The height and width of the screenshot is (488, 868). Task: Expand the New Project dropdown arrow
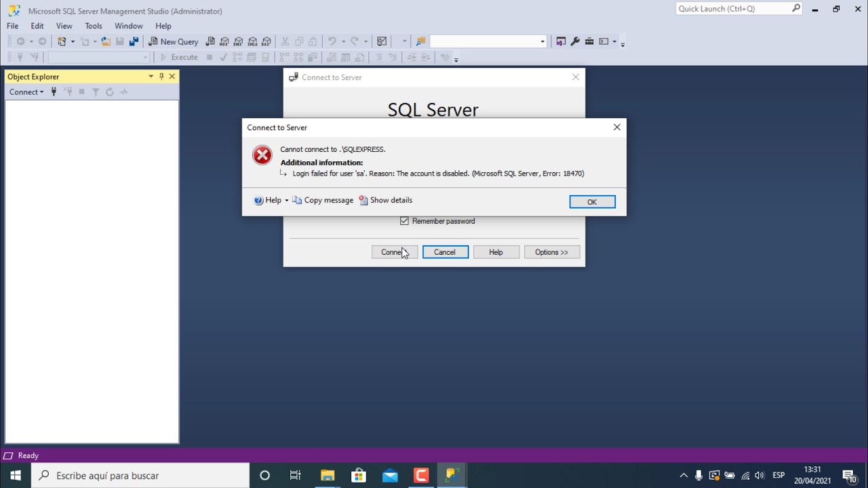coord(73,41)
